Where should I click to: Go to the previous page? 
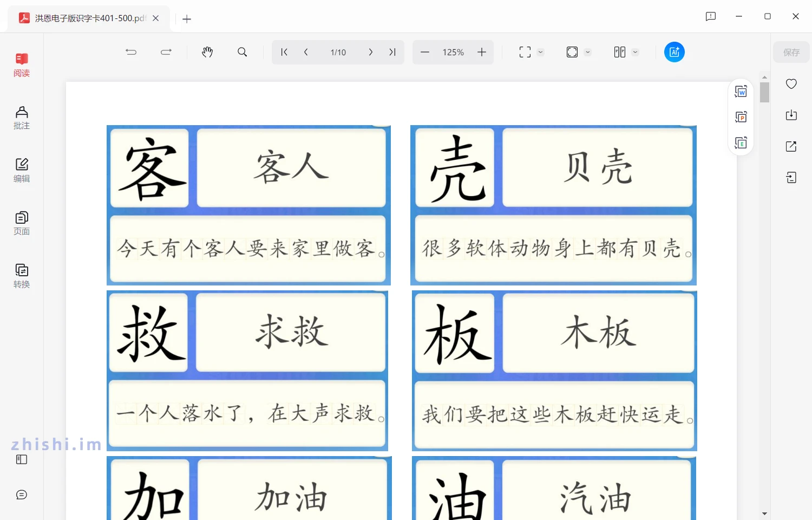pos(306,52)
